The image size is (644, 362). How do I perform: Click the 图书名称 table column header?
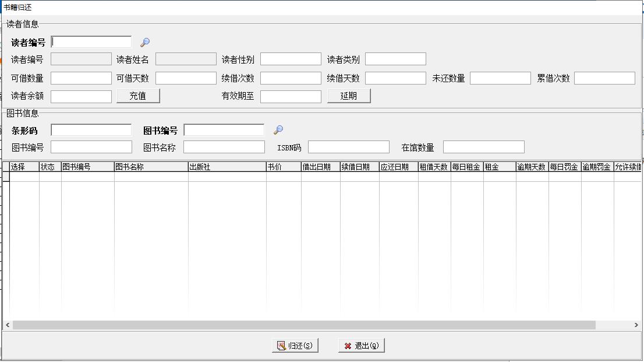click(151, 167)
